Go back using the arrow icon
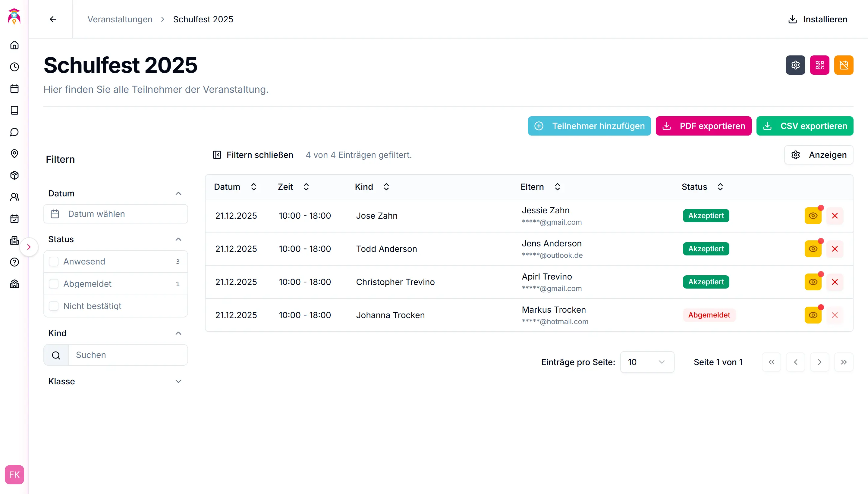This screenshot has width=868, height=494. (53, 19)
